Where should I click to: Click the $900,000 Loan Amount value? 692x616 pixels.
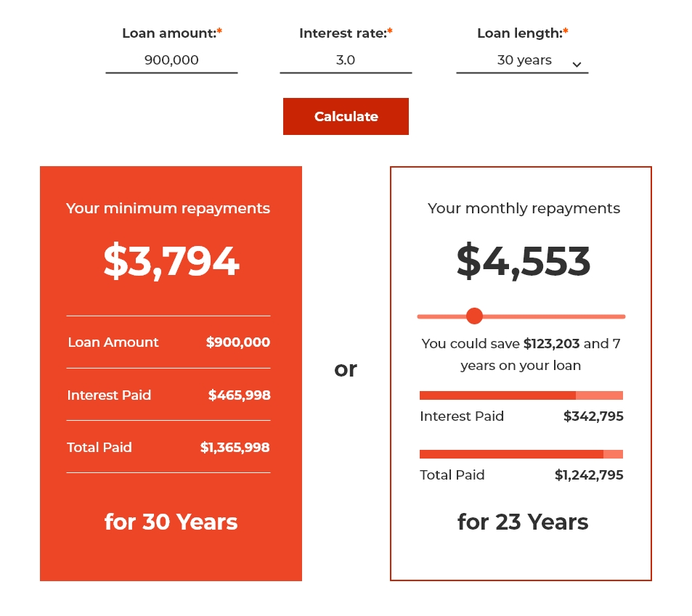click(238, 342)
